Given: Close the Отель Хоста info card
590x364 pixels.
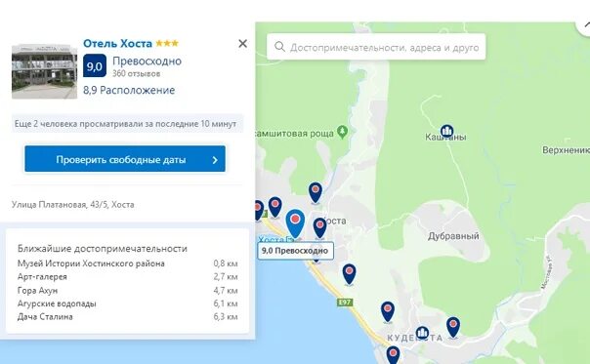Looking at the screenshot, I should [242, 44].
